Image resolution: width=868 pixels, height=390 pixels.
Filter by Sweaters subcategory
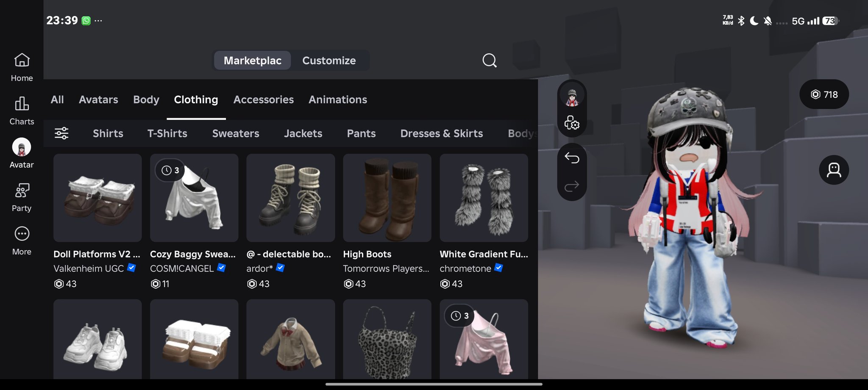click(236, 133)
